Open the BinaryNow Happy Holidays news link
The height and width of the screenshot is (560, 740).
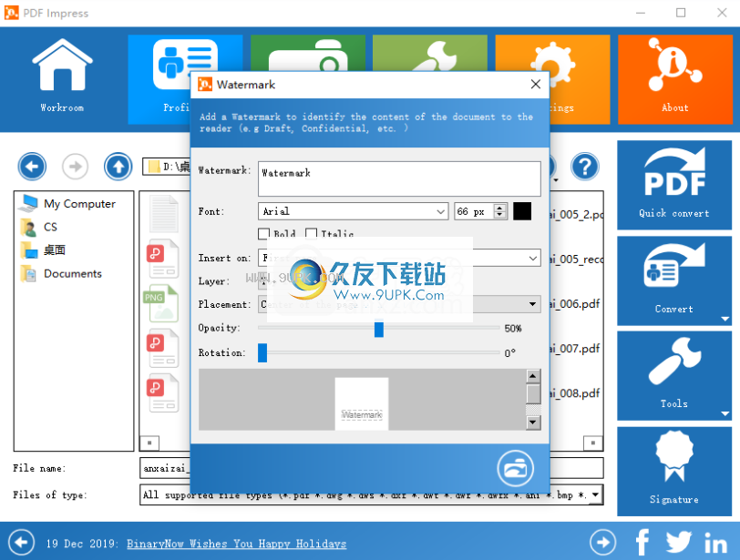pos(236,544)
